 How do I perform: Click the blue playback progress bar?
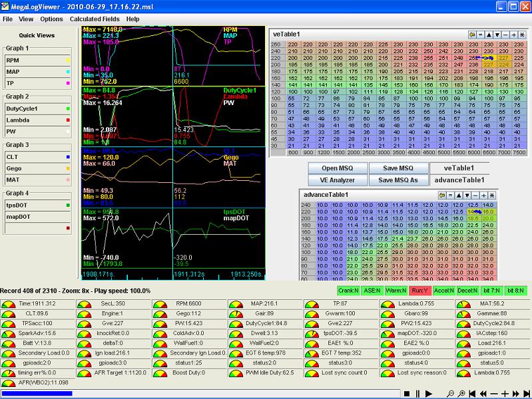[x=37, y=394]
